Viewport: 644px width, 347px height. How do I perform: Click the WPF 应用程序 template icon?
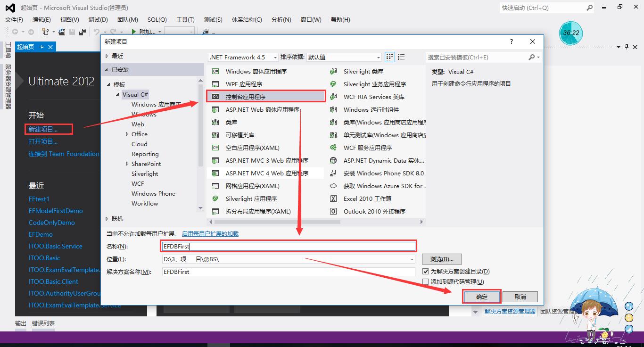[x=215, y=84]
